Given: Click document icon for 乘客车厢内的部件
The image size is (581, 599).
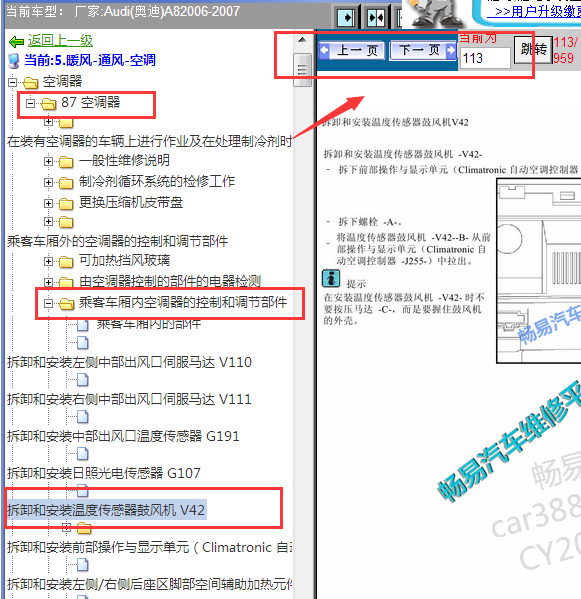Looking at the screenshot, I should [x=83, y=325].
